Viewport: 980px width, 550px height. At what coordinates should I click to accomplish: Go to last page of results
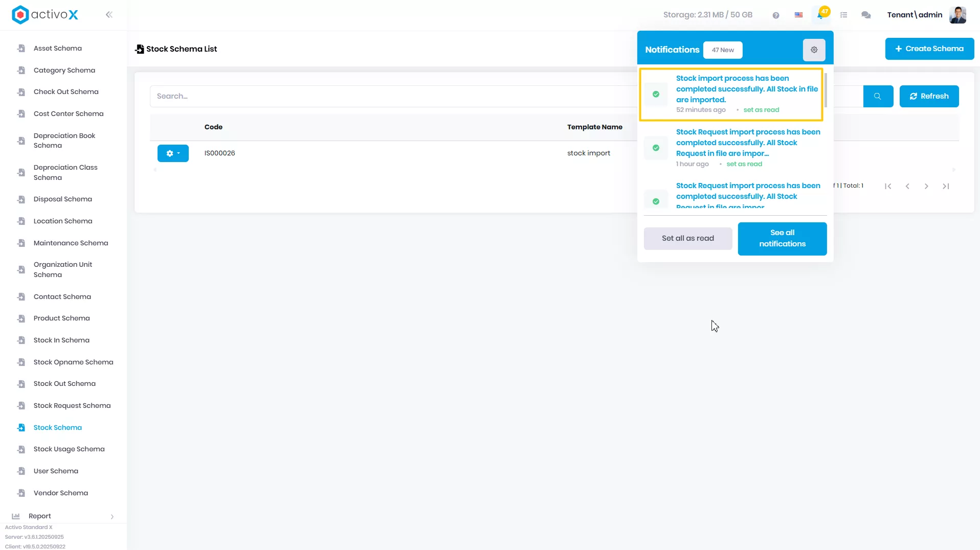946,187
